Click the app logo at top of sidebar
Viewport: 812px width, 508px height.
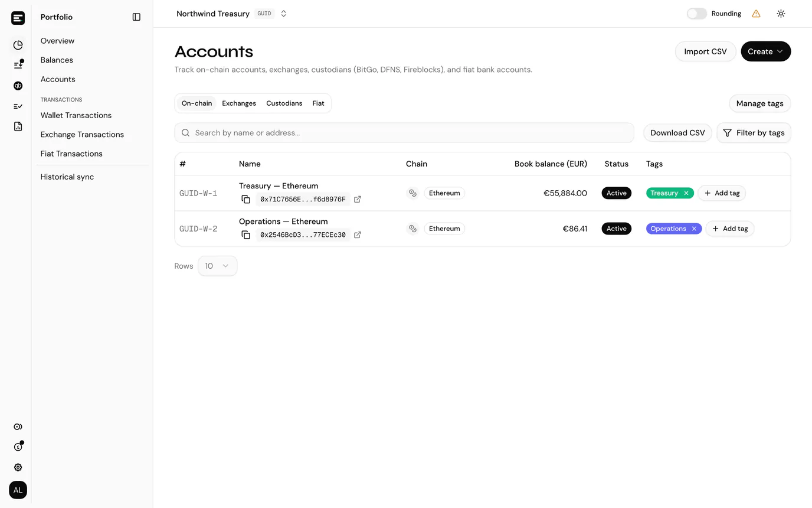pyautogui.click(x=18, y=18)
